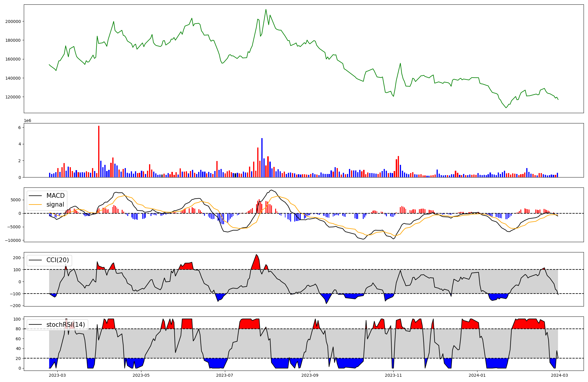Screen dimensions: 588x382
Task: Click the MACD legend entry
Action: pos(55,196)
